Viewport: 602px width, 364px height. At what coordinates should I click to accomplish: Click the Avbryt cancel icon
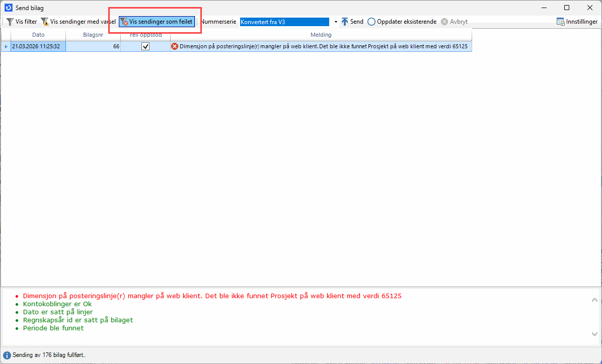[444, 22]
